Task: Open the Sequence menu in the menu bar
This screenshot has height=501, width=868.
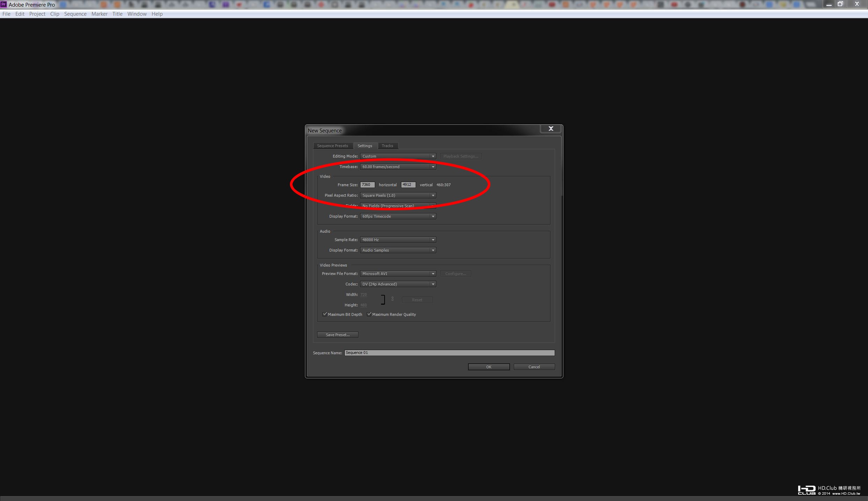Action: point(75,14)
